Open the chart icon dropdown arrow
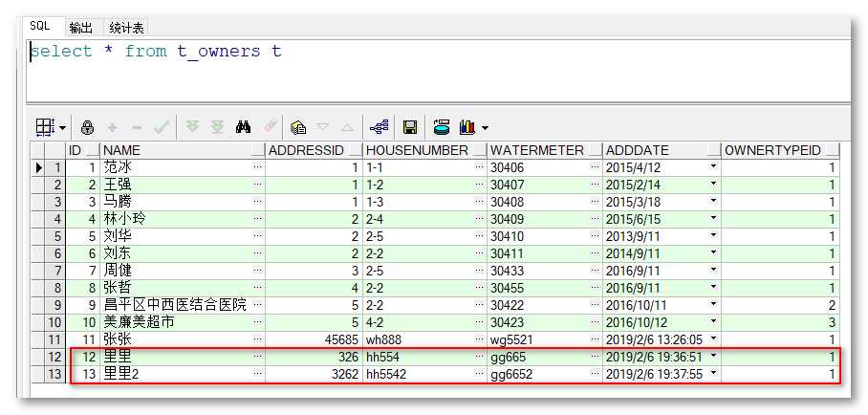The height and width of the screenshot is (415, 868). point(485,128)
